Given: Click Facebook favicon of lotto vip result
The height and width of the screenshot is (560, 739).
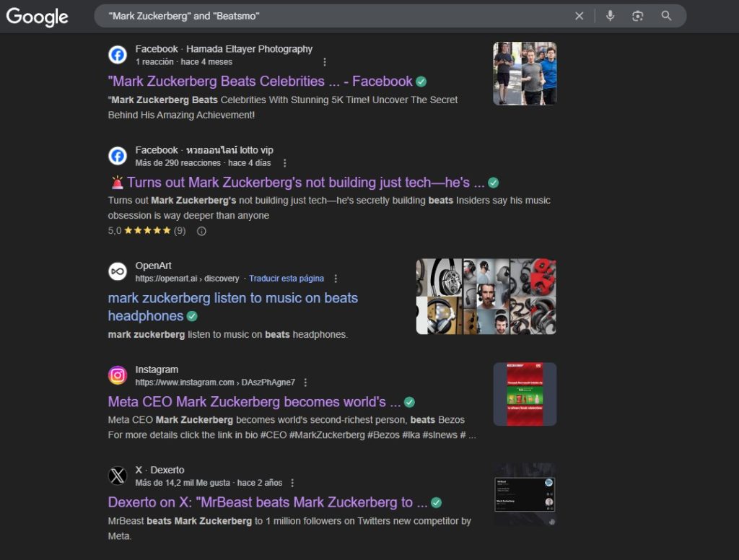Looking at the screenshot, I should 118,156.
